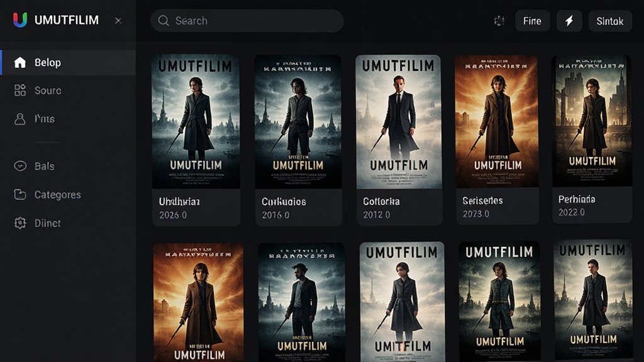Open the Cofterha 2012 poster
644x362 pixels.
398,122
